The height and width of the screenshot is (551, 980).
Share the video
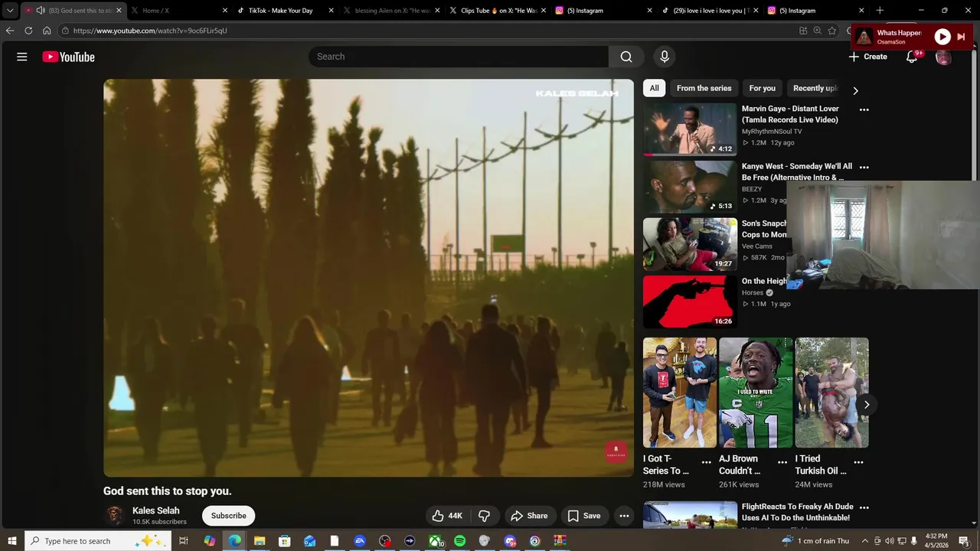pyautogui.click(x=529, y=516)
